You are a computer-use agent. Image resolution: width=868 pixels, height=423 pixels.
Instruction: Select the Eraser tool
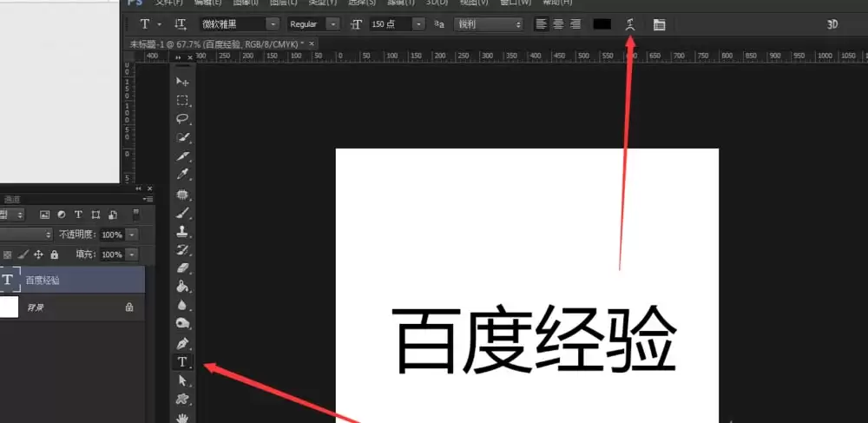(182, 268)
